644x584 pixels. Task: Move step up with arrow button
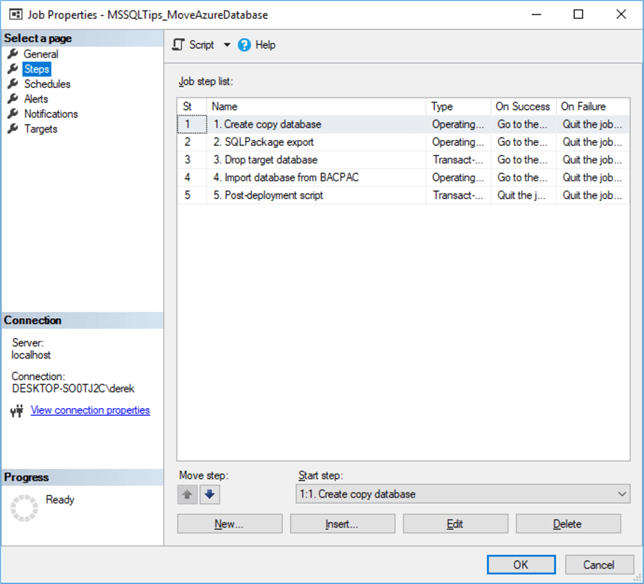click(x=187, y=494)
